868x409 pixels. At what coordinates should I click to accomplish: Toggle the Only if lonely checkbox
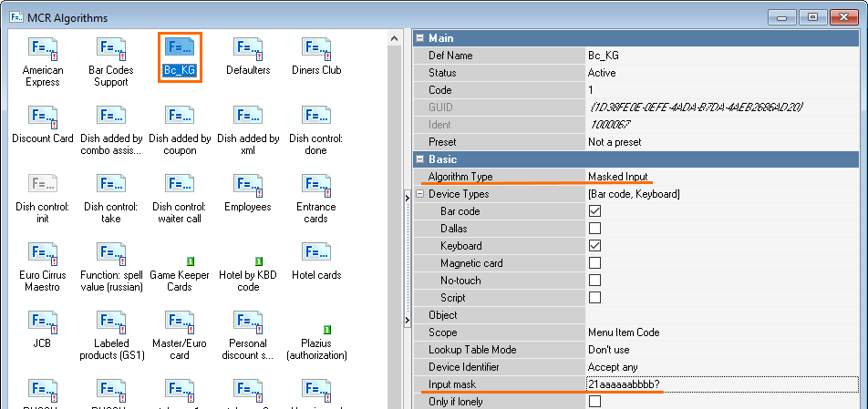[x=594, y=402]
